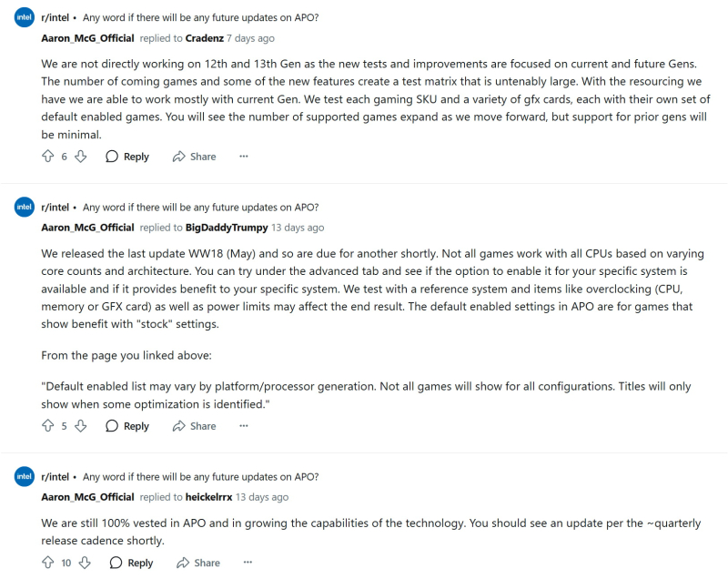Open more options on the Cradenz reply
The image size is (728, 579).
click(x=244, y=157)
